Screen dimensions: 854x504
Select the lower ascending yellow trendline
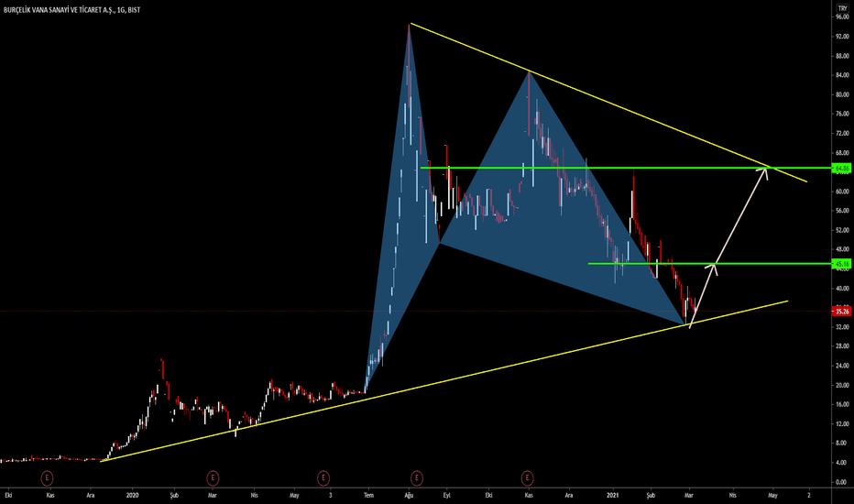coord(443,381)
